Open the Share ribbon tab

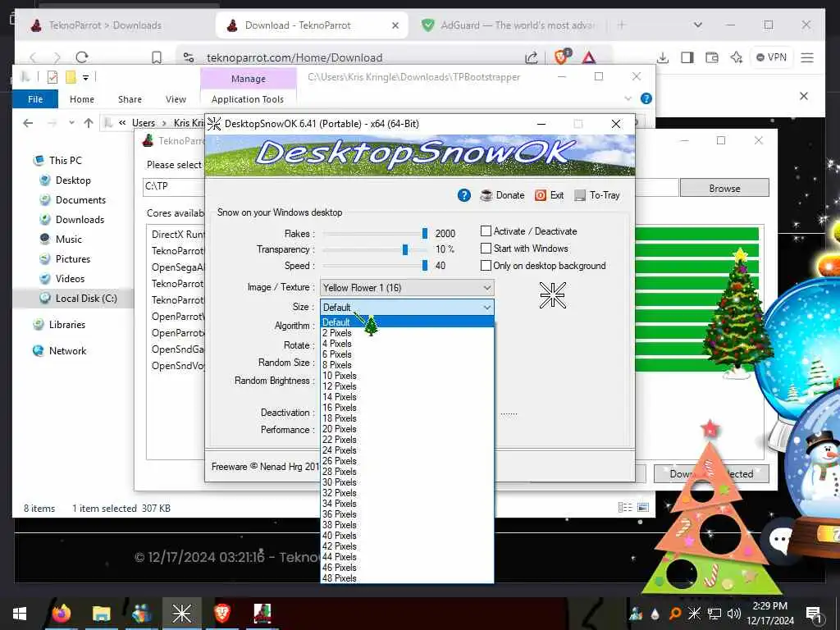[x=130, y=99]
